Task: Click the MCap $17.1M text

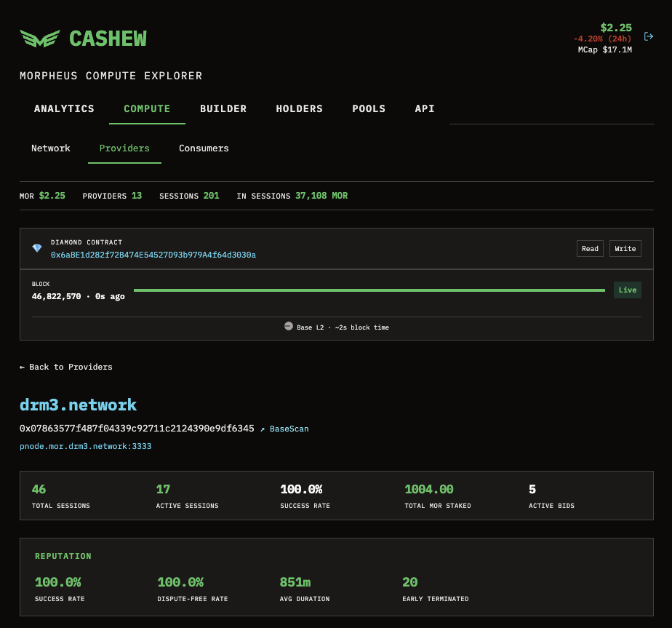Action: [604, 49]
